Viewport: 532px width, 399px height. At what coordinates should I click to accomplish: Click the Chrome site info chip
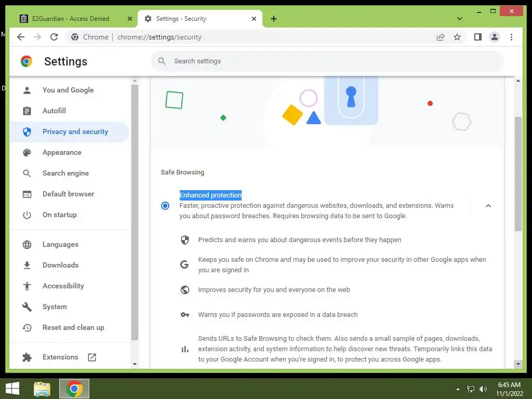[x=90, y=37]
